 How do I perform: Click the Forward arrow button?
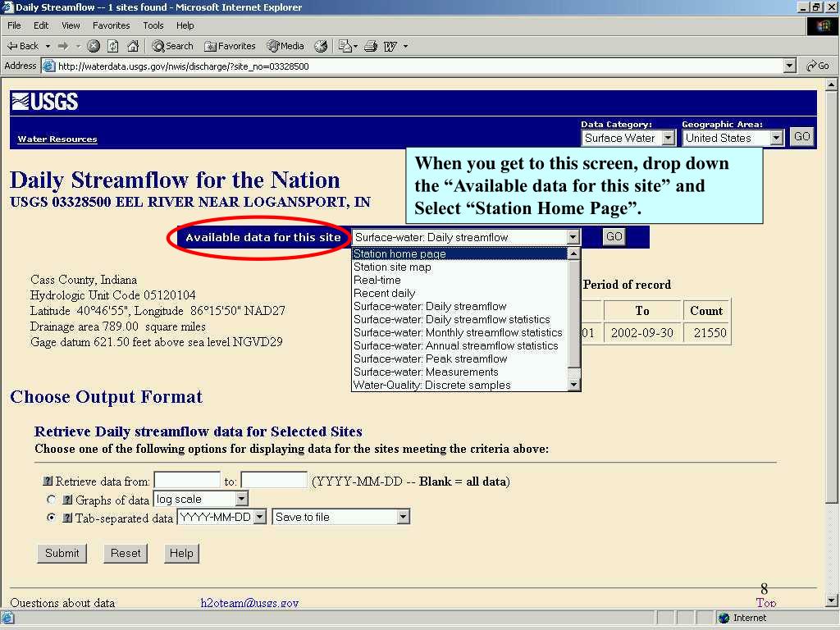point(63,46)
